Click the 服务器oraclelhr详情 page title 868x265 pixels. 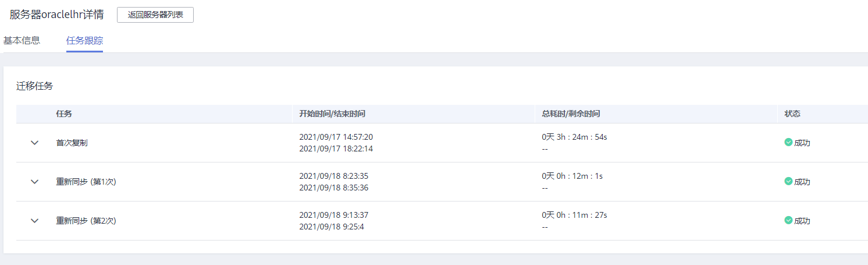pos(57,15)
